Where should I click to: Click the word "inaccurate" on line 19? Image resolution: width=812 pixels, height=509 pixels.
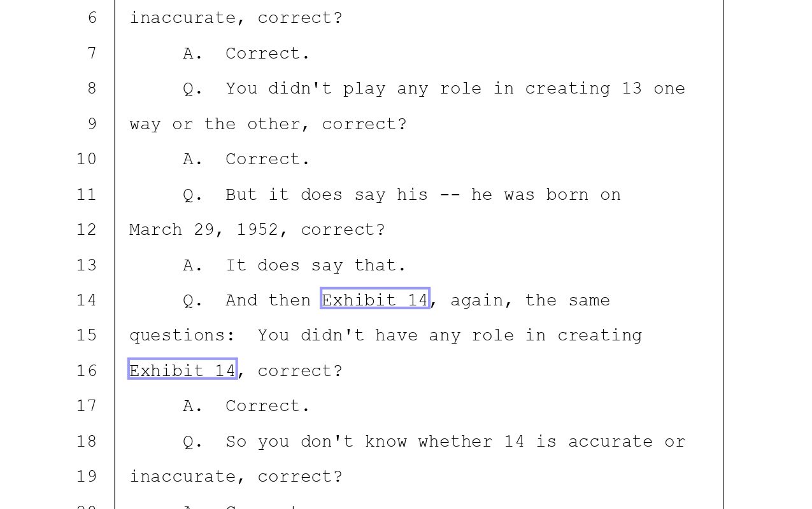click(x=182, y=477)
